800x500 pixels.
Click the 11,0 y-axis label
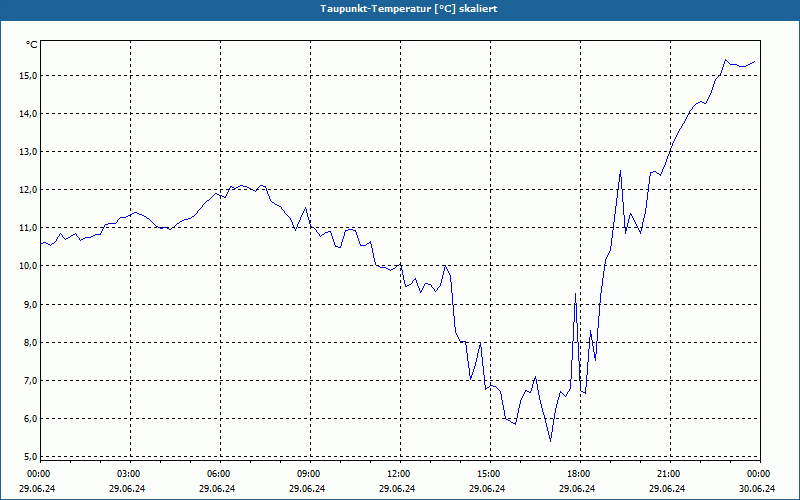tap(28, 228)
